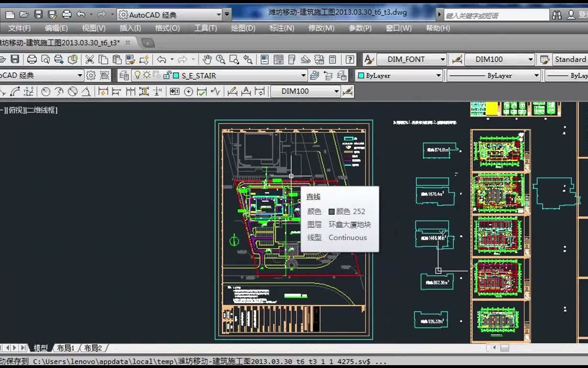588x368 pixels.
Task: Select the Center Mark dimension tool
Action: (x=189, y=92)
